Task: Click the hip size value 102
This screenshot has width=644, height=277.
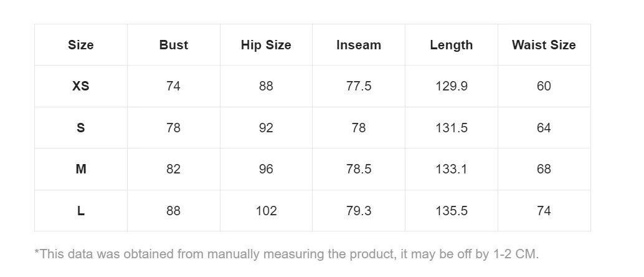Action: pyautogui.click(x=266, y=211)
